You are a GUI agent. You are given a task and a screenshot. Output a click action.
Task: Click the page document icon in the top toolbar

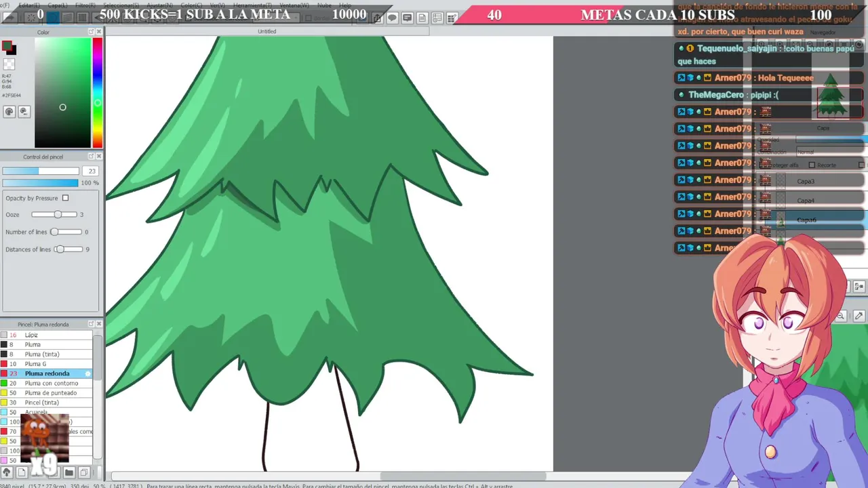422,18
